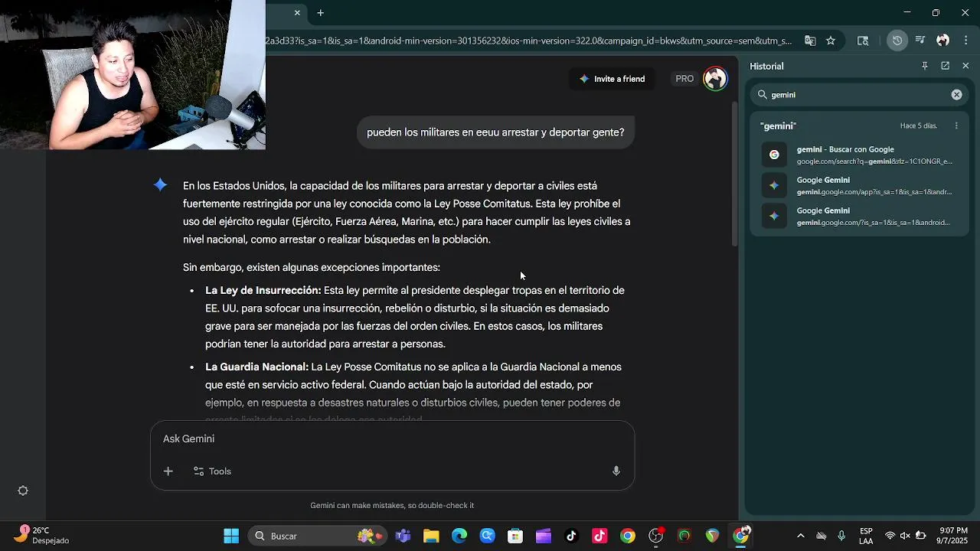Click the Translate page icon in address bar
This screenshot has width=980, height=551.
click(x=810, y=41)
